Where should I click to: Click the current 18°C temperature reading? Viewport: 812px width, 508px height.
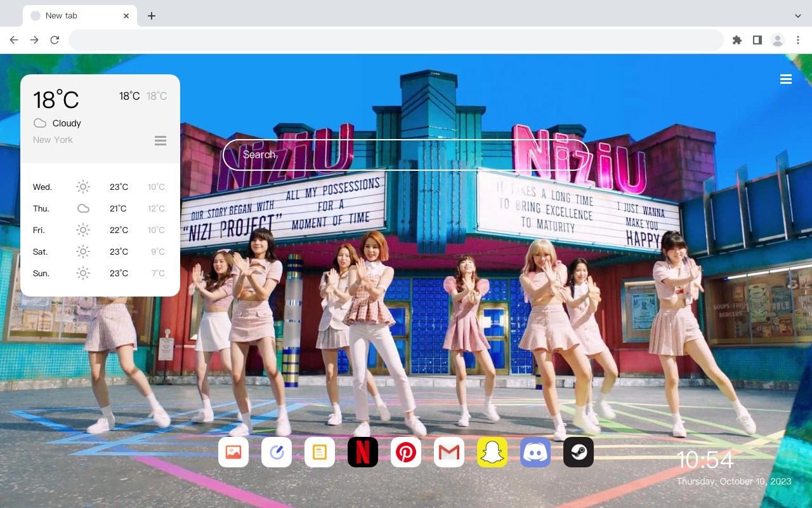[x=56, y=100]
